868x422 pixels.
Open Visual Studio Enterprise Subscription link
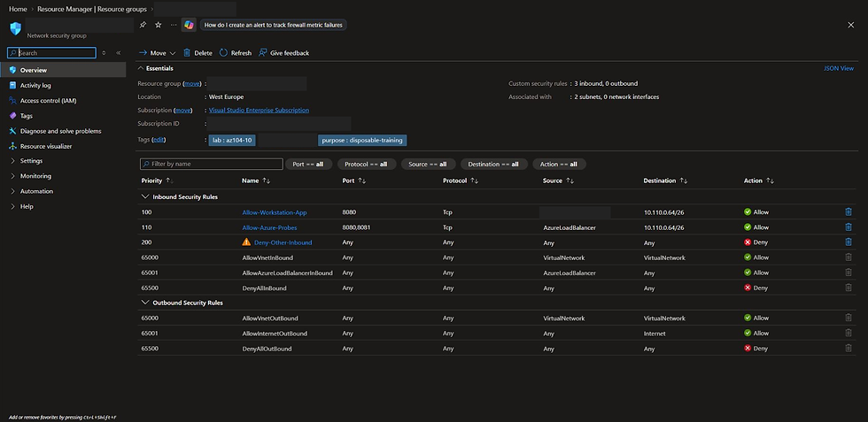coord(259,110)
